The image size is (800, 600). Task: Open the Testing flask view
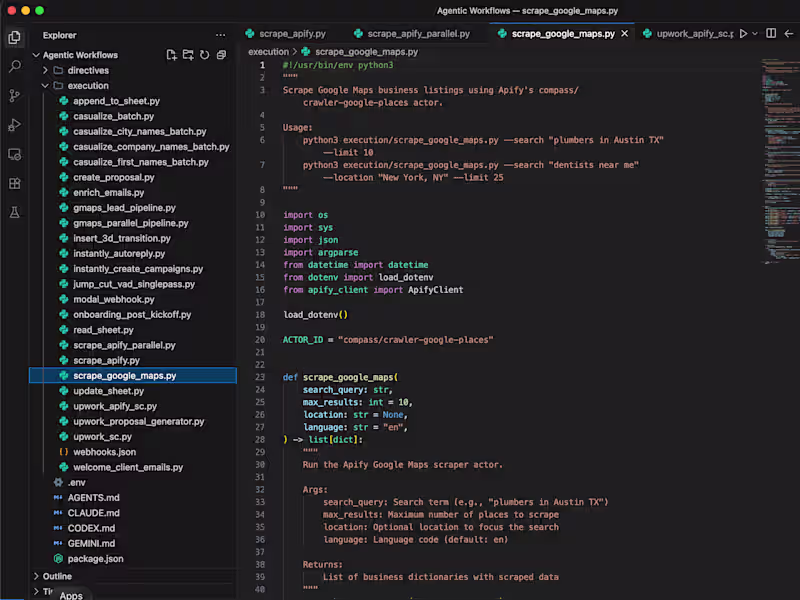tap(15, 212)
